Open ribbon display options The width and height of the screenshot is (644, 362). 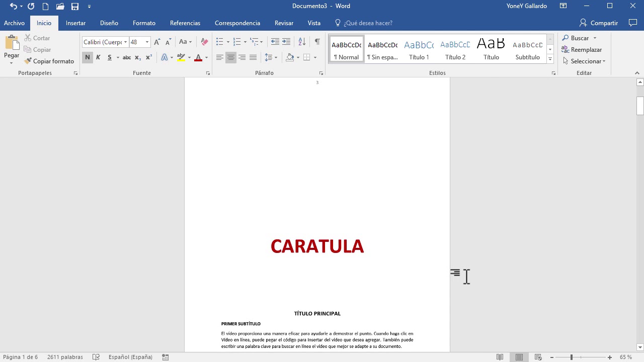[563, 6]
